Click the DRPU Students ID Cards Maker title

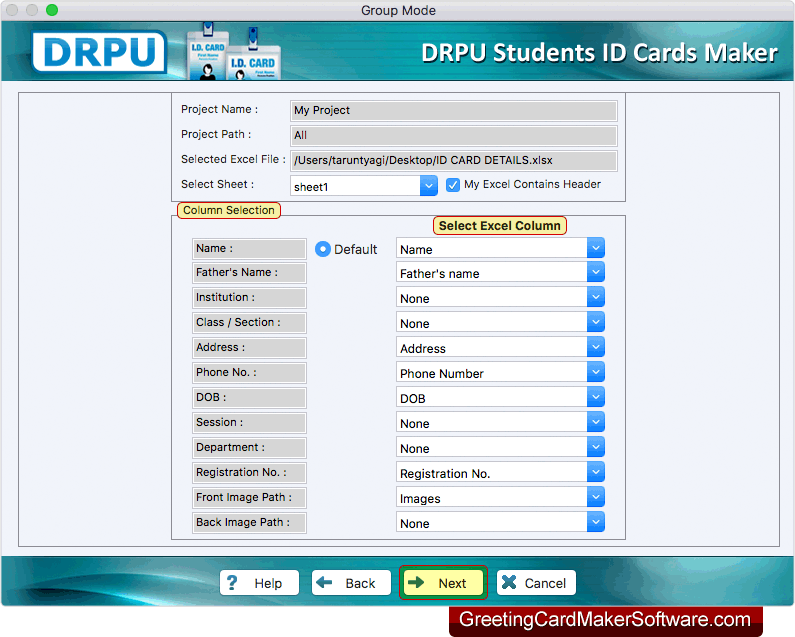599,53
